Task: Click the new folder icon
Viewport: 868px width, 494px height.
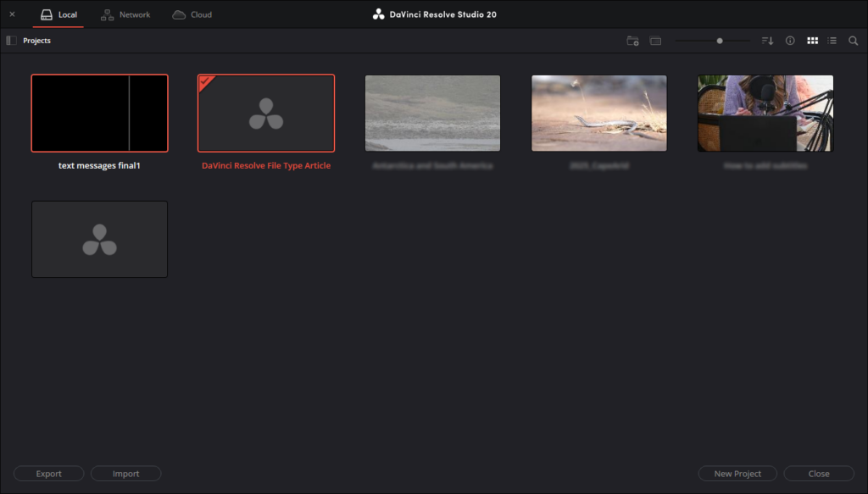Action: tap(632, 41)
